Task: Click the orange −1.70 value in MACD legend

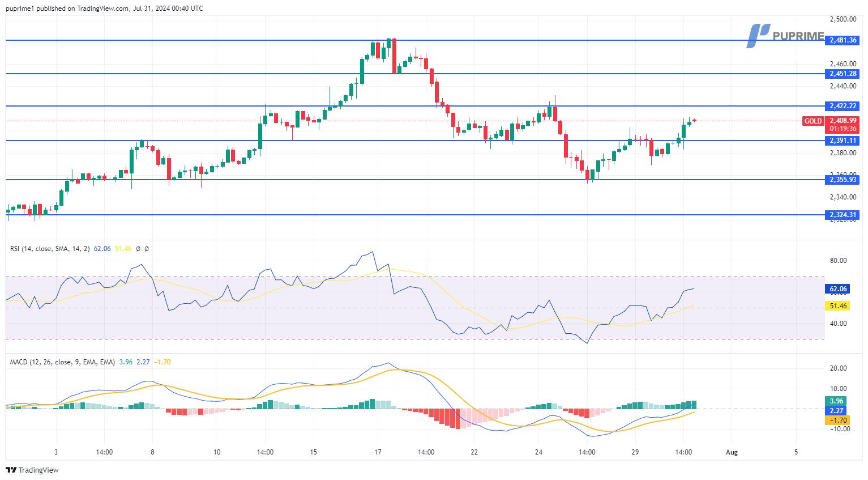Action: (x=162, y=362)
